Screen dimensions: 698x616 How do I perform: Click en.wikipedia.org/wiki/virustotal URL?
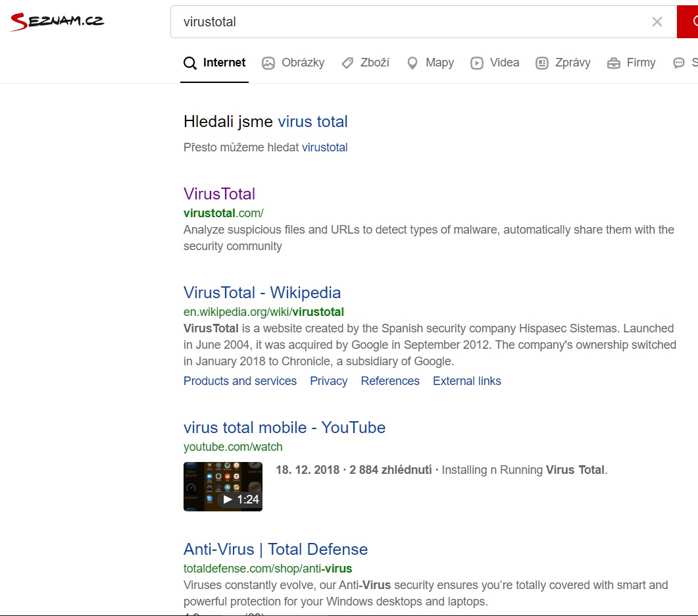click(264, 312)
